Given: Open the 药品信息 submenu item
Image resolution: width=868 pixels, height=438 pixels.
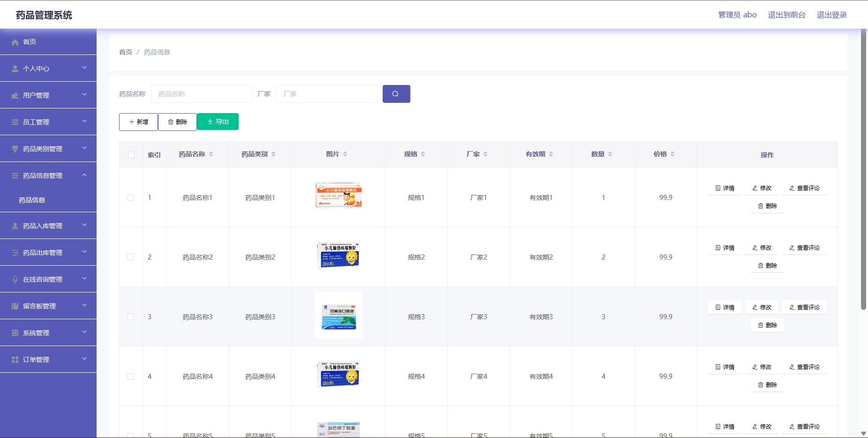Looking at the screenshot, I should 32,200.
